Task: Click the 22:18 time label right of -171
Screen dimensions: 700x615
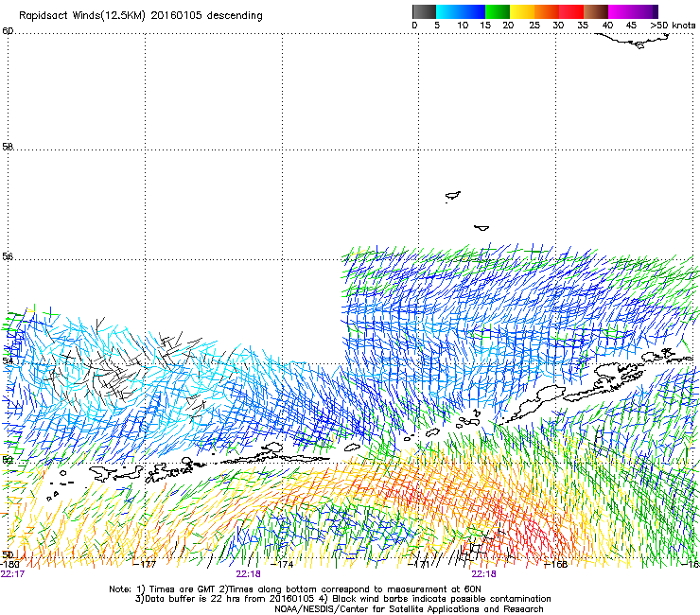Action: 484,574
